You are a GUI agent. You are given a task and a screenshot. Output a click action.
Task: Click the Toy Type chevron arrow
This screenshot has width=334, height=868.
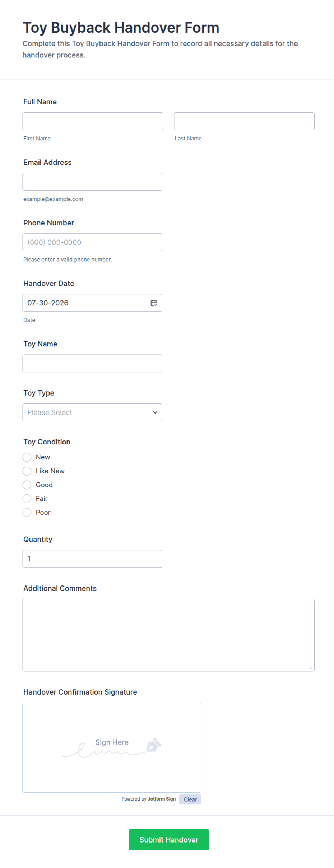[x=155, y=412]
